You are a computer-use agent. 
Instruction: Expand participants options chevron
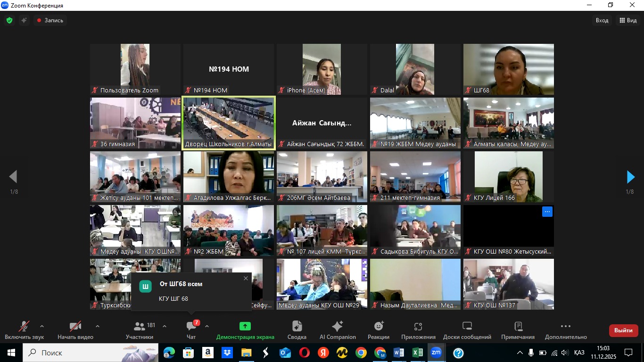[x=165, y=326]
